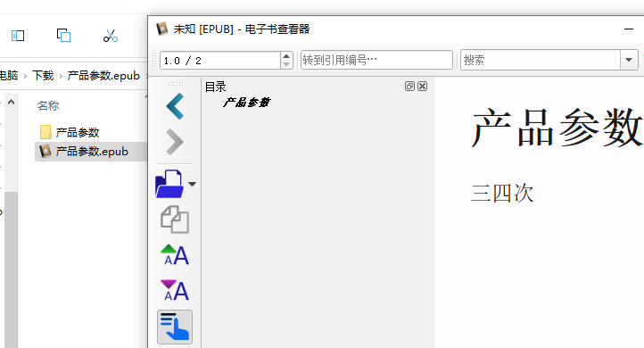Decrease font size in the viewer
Screen dimensions: 644x348
(x=175, y=290)
